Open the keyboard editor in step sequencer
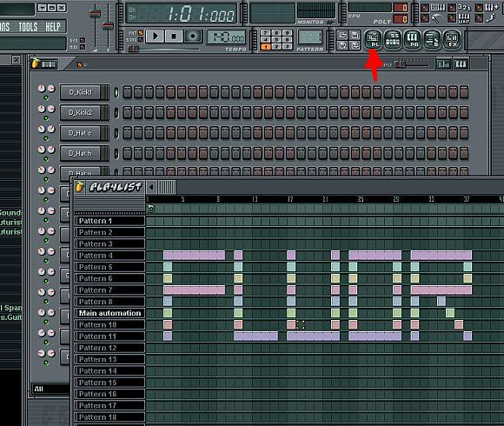Viewport: 504px width, 426px height. click(x=461, y=64)
